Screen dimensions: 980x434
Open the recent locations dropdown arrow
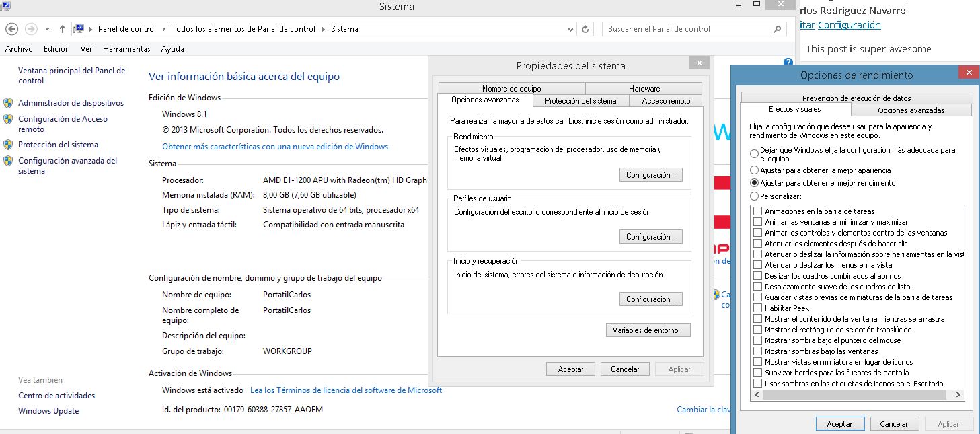click(47, 29)
